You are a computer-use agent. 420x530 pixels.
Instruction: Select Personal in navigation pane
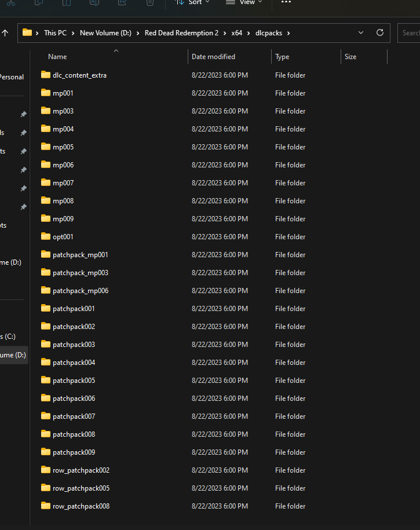pyautogui.click(x=12, y=76)
